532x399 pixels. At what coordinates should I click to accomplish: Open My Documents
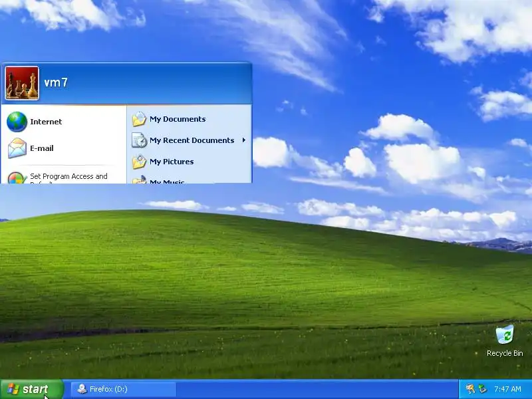pos(190,119)
